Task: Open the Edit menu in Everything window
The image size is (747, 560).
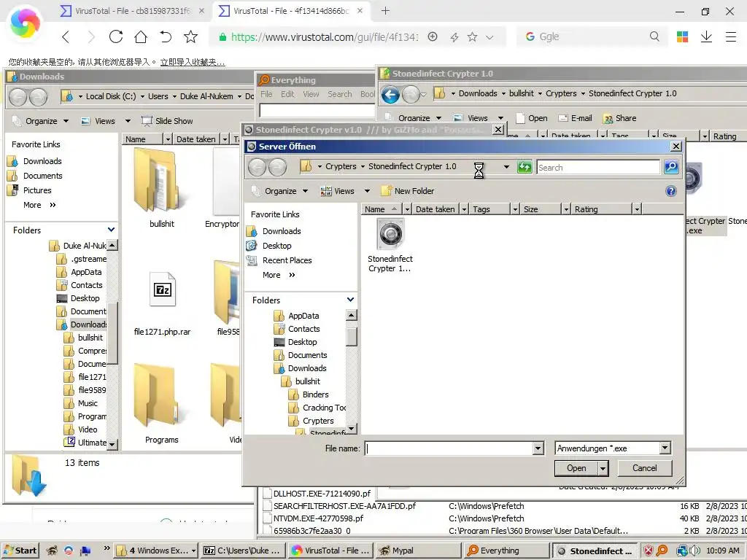Action: 287,94
